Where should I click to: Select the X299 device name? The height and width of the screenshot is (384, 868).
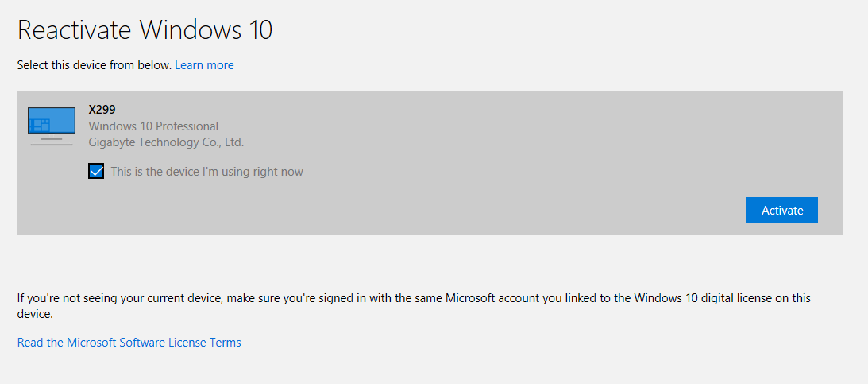[x=102, y=110]
